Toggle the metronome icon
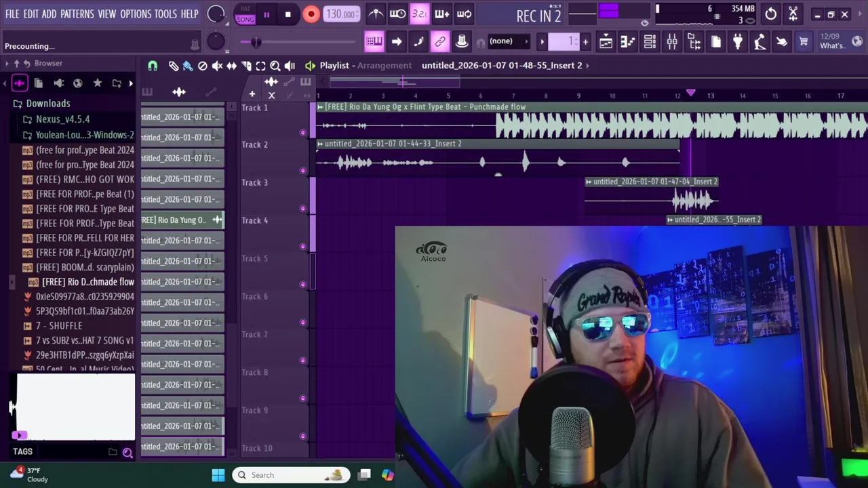This screenshot has height=488, width=868. pos(376,14)
